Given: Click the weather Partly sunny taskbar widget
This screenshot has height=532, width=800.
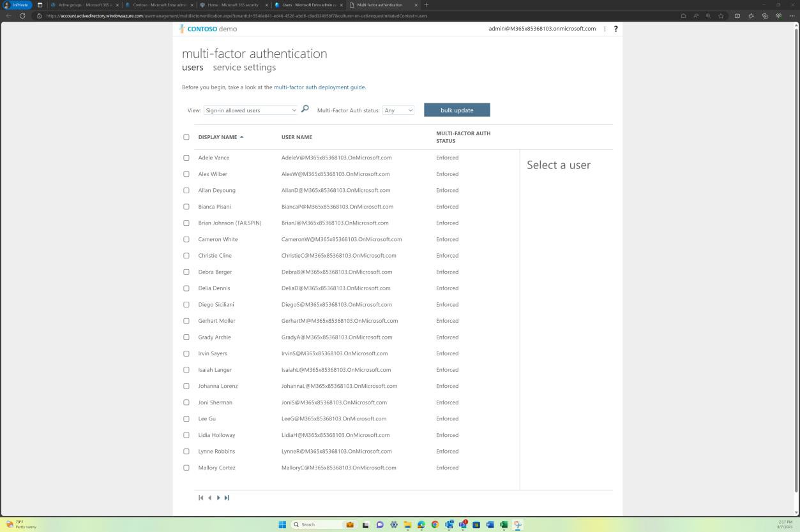Looking at the screenshot, I should tap(19, 524).
